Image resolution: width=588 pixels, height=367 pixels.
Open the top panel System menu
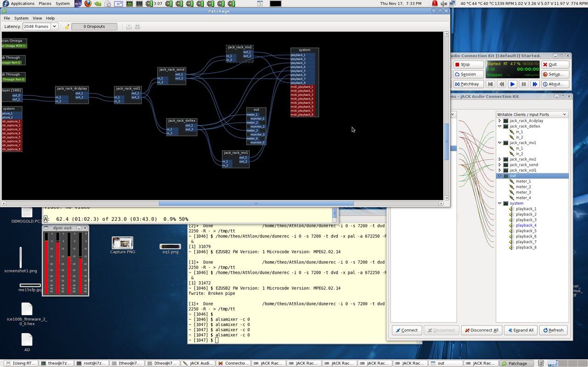coord(63,4)
